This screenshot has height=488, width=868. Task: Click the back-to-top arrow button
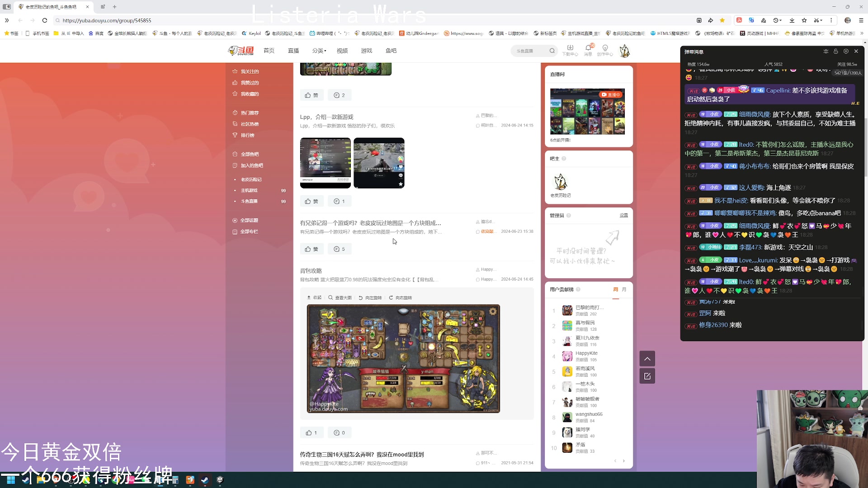point(647,359)
